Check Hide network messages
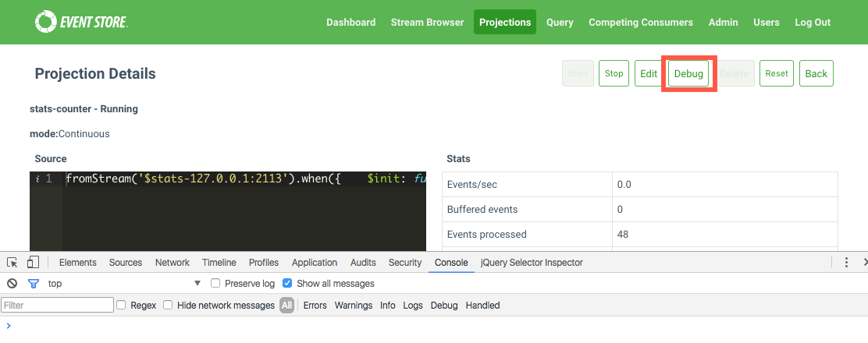This screenshot has height=343, width=868. coord(168,306)
